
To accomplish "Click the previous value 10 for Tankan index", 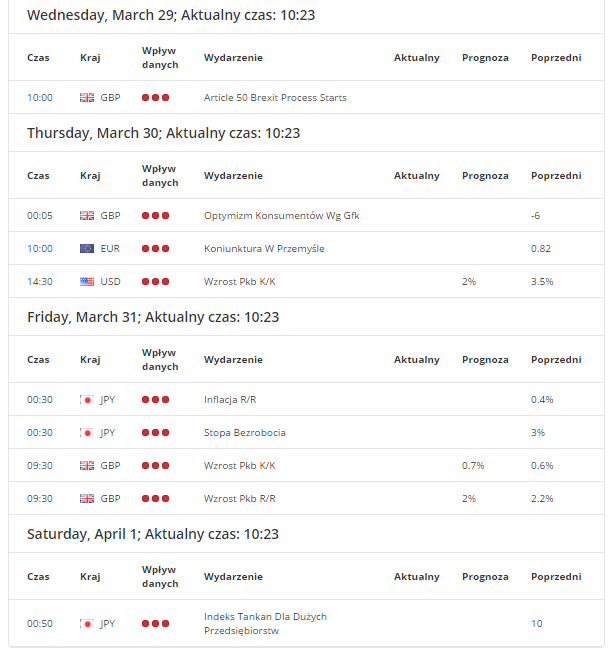I will tap(537, 624).
